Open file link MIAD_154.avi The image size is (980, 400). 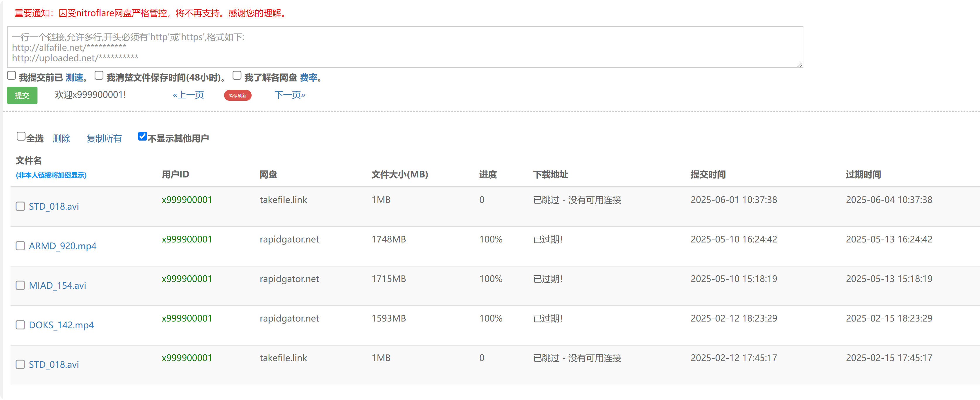[57, 286]
